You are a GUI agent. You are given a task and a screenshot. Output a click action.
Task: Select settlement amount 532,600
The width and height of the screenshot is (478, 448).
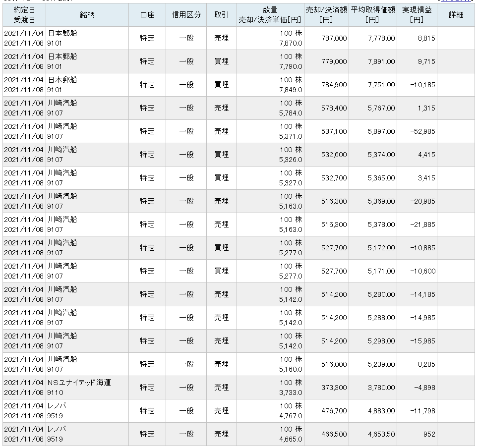(334, 155)
